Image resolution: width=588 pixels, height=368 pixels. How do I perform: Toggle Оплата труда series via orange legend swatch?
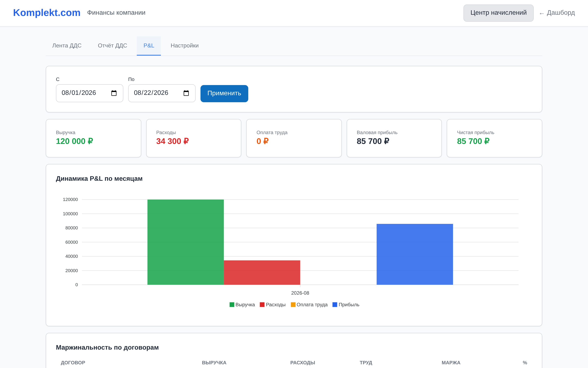[x=293, y=304]
